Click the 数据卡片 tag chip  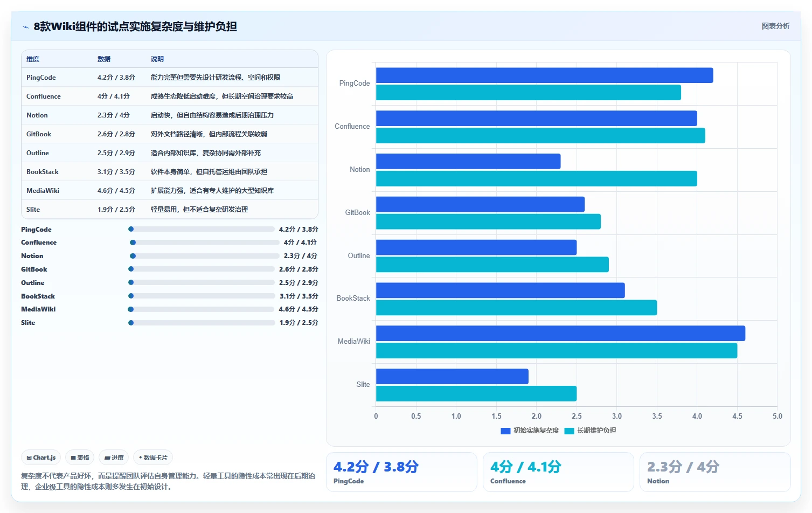coord(153,457)
